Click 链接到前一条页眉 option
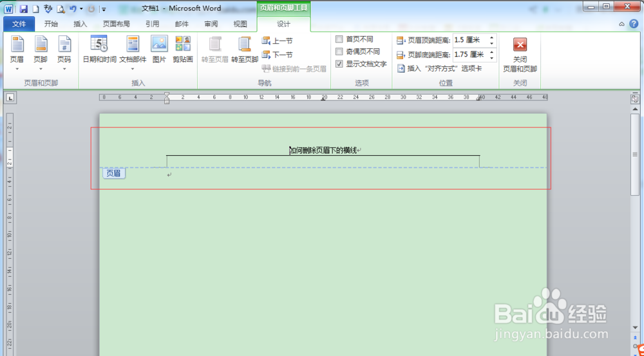 [294, 69]
